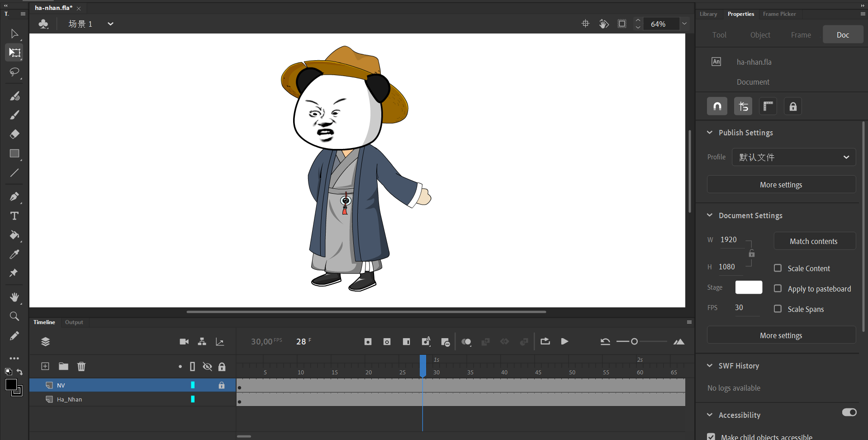Choose the Eyedropper tool
Viewport: 868px width, 440px height.
coord(14,254)
